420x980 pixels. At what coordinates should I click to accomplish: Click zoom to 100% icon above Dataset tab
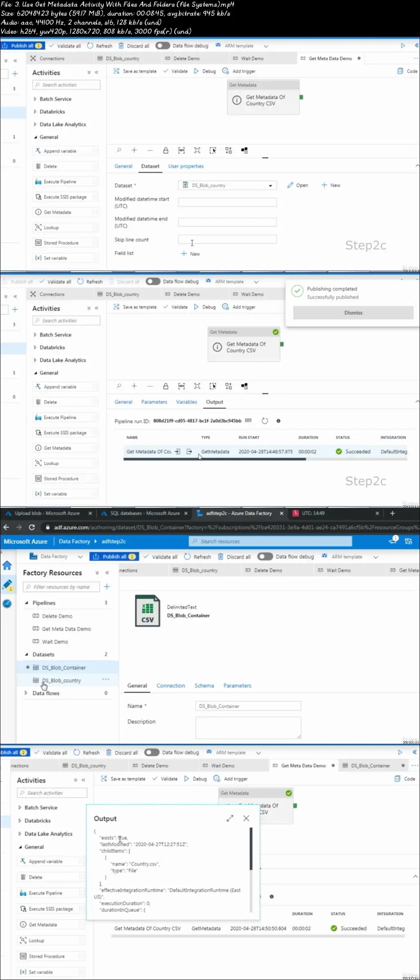pos(181,150)
